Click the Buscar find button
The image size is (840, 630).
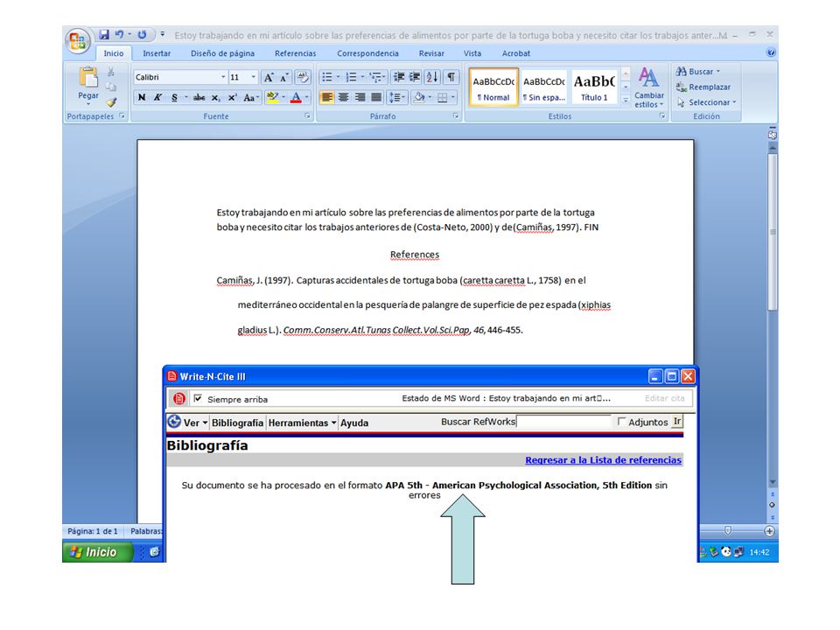[x=698, y=71]
